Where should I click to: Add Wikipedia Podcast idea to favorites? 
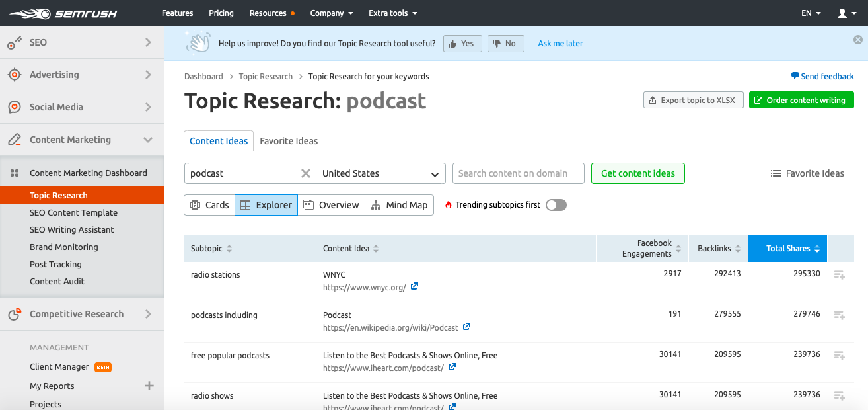(839, 315)
